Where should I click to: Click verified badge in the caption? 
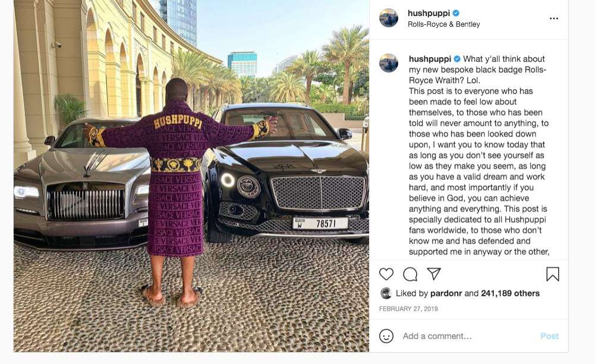click(x=457, y=59)
